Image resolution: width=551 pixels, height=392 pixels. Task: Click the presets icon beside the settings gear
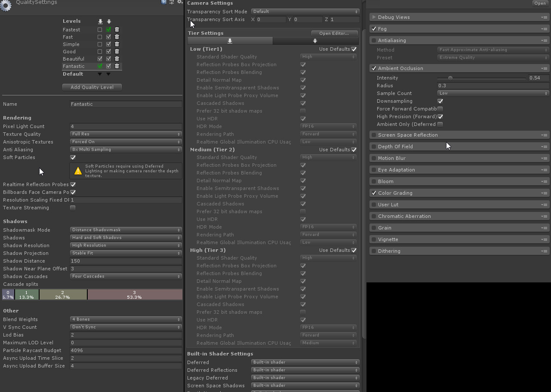coord(172,2)
